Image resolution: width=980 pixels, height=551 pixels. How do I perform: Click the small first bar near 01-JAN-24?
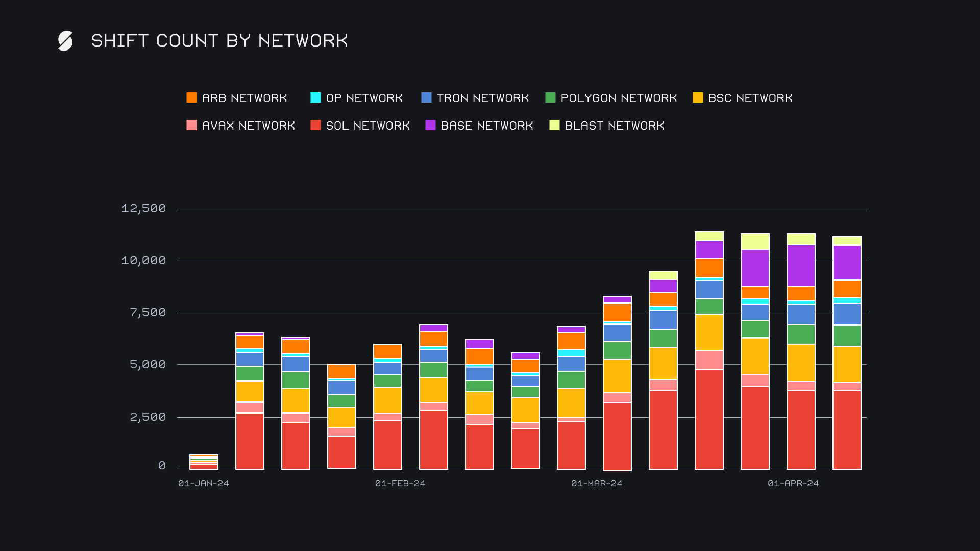click(x=204, y=462)
